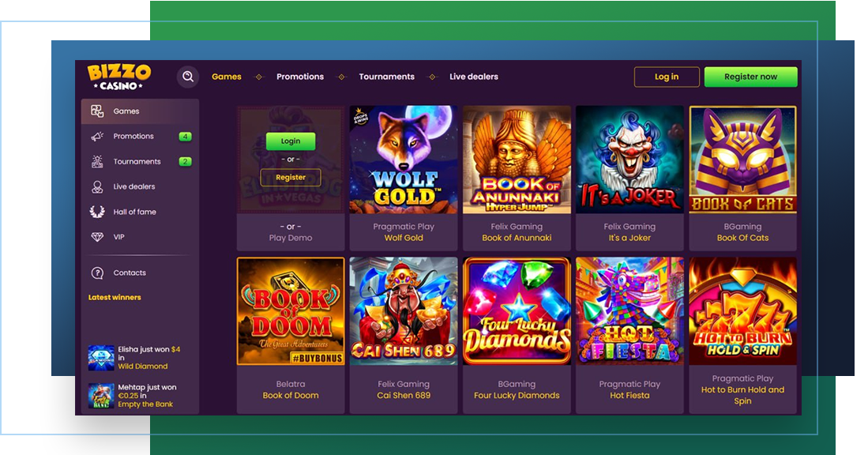868x455 pixels.
Task: Select the Hot Fiesta game thumbnail
Action: (x=629, y=311)
